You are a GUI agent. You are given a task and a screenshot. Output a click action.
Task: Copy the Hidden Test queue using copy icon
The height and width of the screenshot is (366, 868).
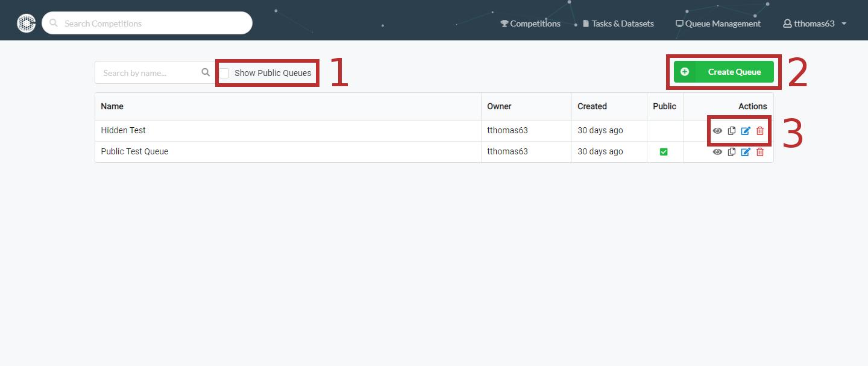(731, 131)
